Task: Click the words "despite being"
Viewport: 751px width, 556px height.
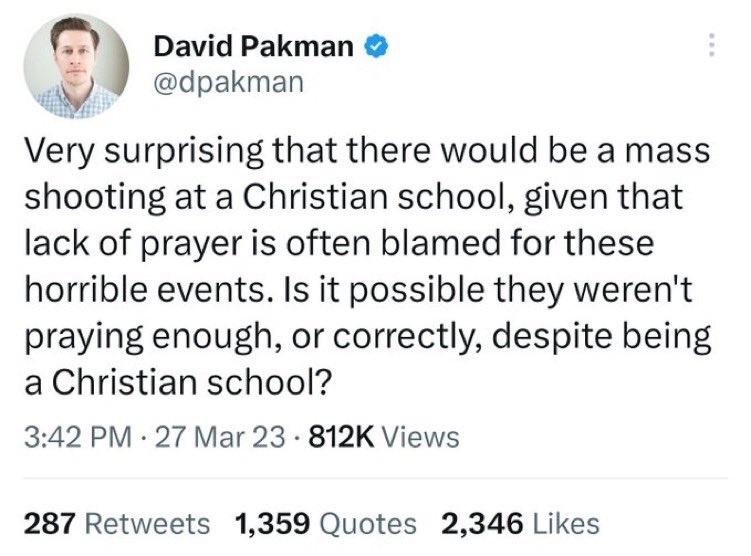Action: coord(601,338)
